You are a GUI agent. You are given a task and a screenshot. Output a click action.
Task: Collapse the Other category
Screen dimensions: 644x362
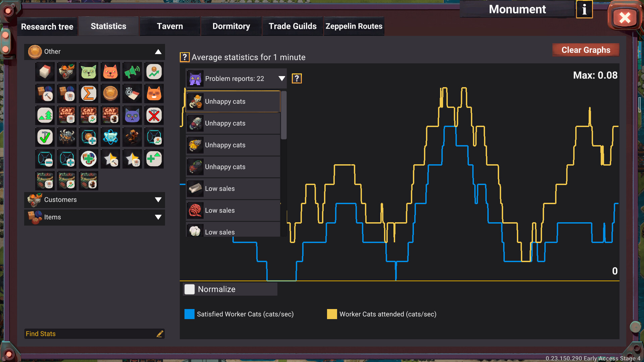(x=158, y=52)
